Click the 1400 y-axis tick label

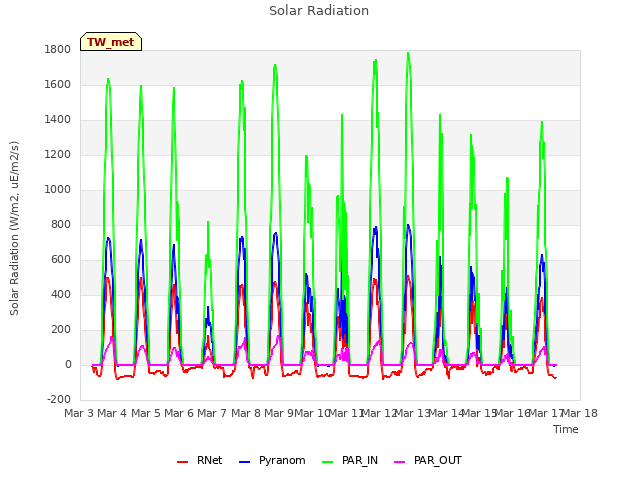[58, 120]
